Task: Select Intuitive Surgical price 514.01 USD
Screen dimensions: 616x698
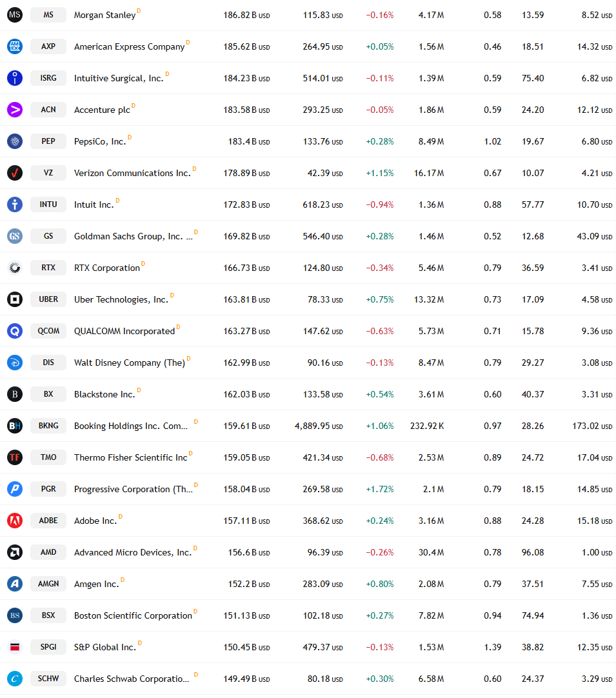Action: tap(323, 78)
